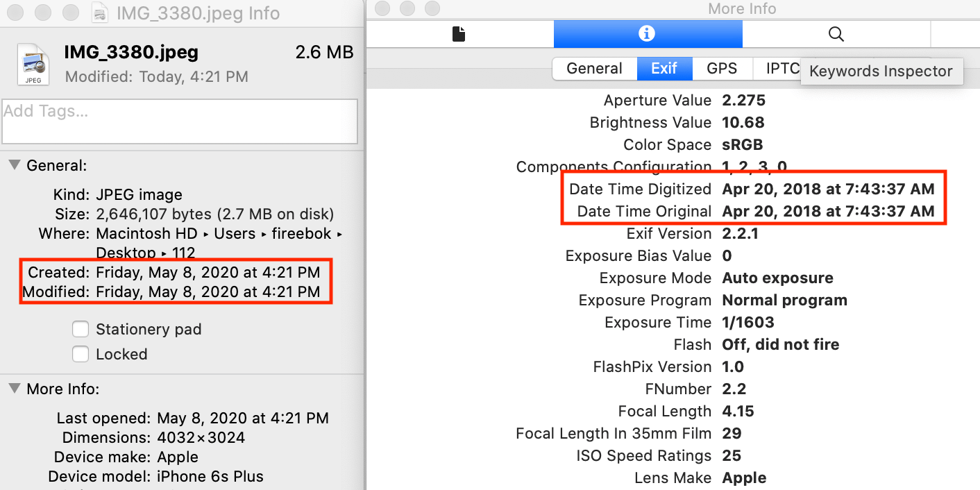Collapse the General section
This screenshot has height=490, width=980.
pyautogui.click(x=15, y=165)
